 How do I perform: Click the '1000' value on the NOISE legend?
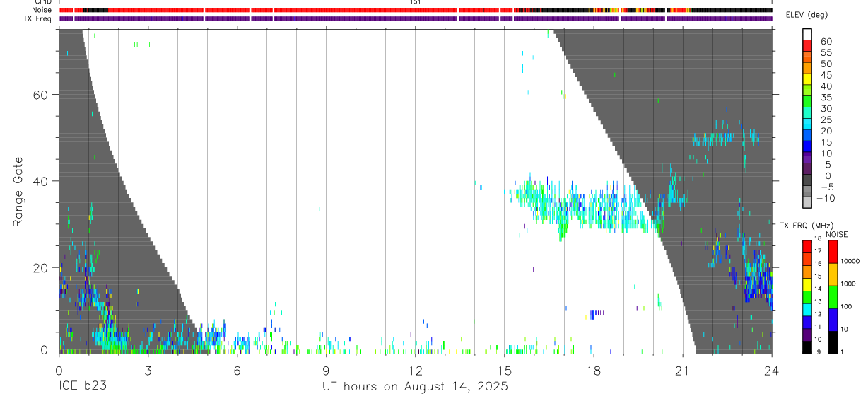(849, 284)
